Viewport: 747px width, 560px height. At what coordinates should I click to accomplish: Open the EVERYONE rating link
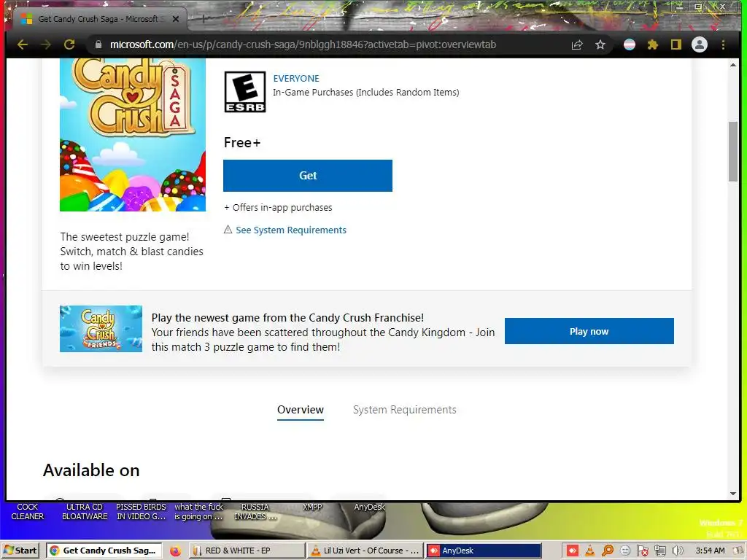pyautogui.click(x=296, y=79)
